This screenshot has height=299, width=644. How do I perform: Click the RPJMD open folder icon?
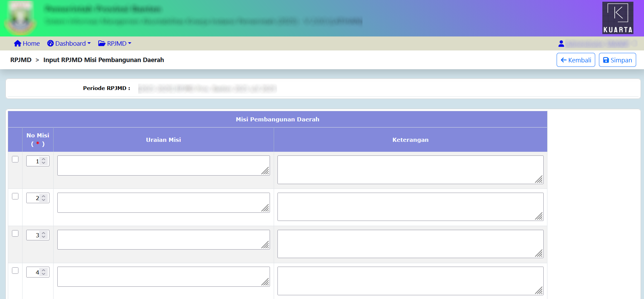[102, 43]
